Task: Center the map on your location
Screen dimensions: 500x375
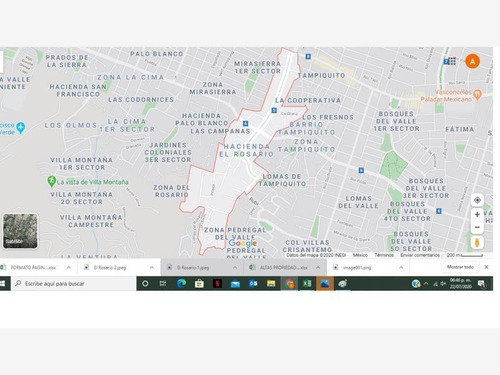Action: [477, 200]
